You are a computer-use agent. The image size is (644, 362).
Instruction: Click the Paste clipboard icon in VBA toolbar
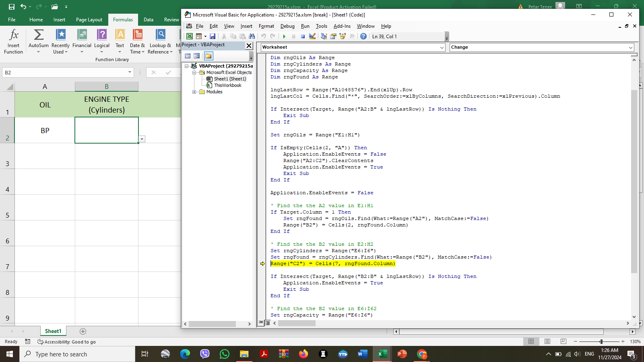pos(242,36)
